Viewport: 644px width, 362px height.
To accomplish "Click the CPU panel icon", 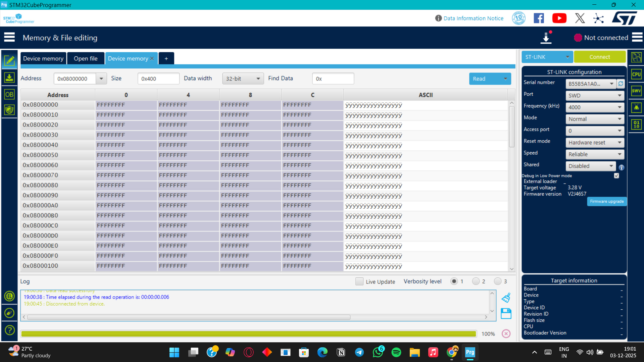I will point(636,74).
